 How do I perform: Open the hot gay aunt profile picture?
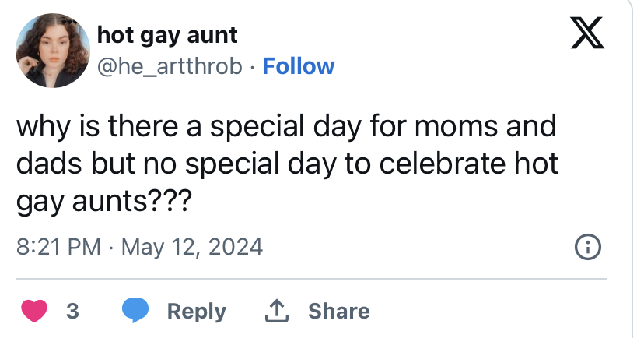pyautogui.click(x=53, y=50)
